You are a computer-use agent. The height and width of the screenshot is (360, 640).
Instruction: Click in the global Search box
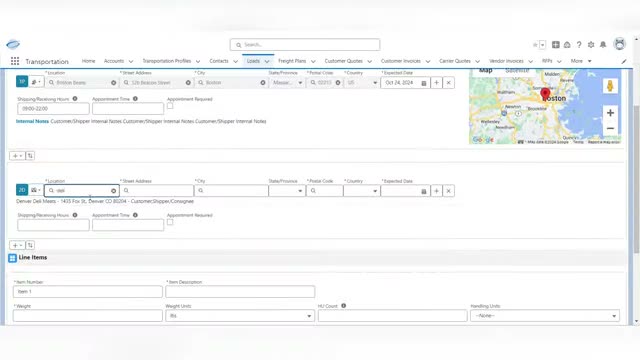(305, 44)
